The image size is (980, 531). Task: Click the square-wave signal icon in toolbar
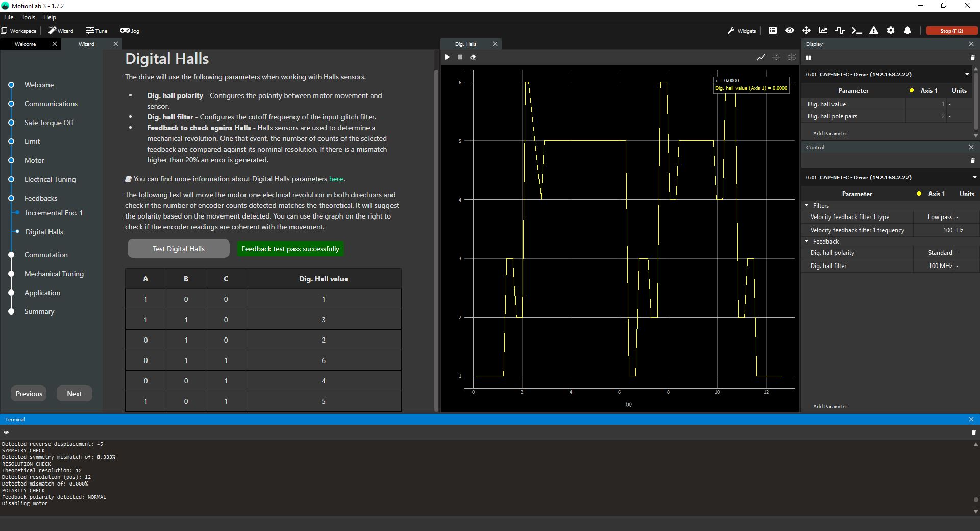point(840,31)
